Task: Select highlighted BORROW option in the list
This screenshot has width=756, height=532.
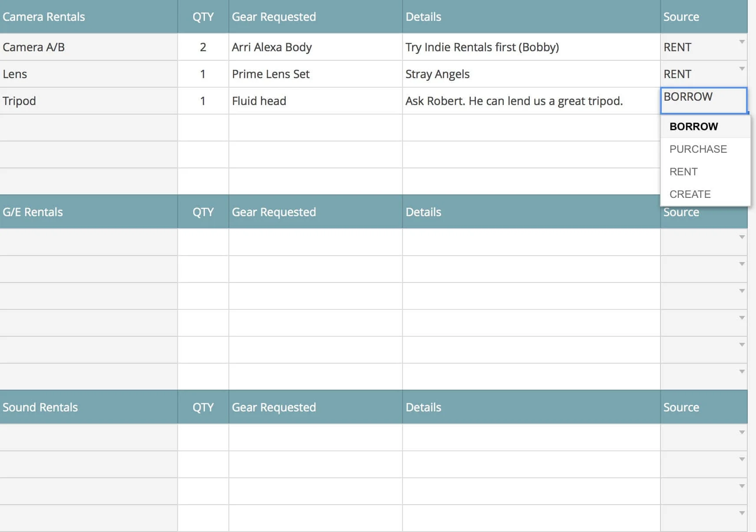Action: click(693, 126)
